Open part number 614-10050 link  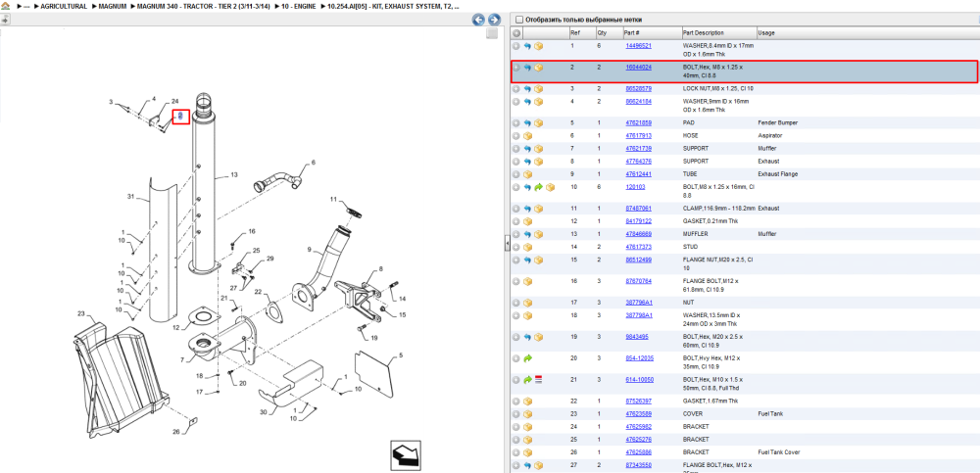point(639,379)
